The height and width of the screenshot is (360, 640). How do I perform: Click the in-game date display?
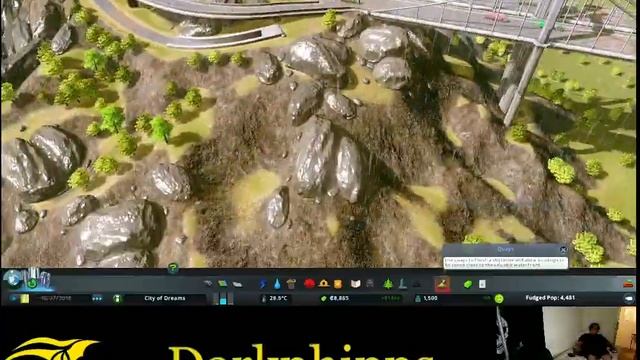tap(56, 299)
